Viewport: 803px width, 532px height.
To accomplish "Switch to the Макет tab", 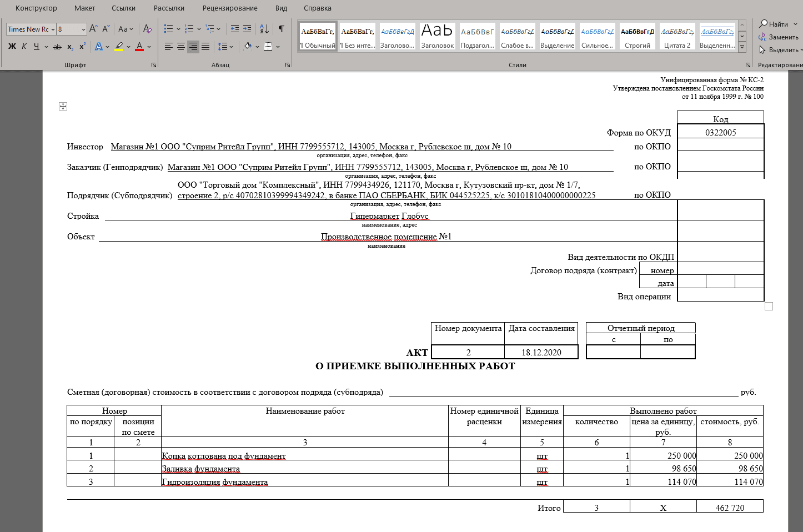I will pyautogui.click(x=85, y=8).
